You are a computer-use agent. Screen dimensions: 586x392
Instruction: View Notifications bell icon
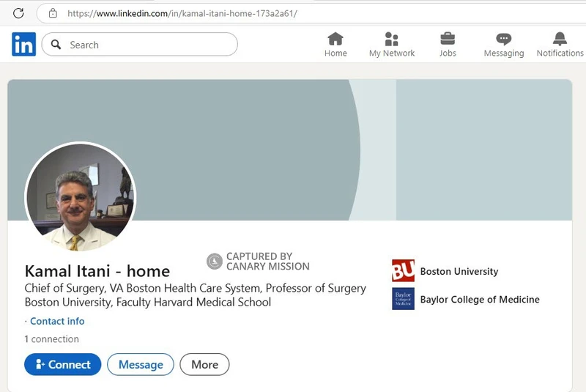point(560,39)
